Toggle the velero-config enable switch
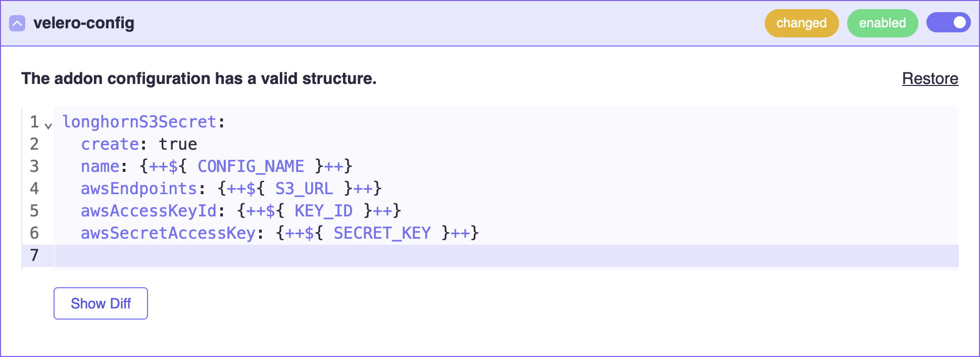 coord(948,23)
